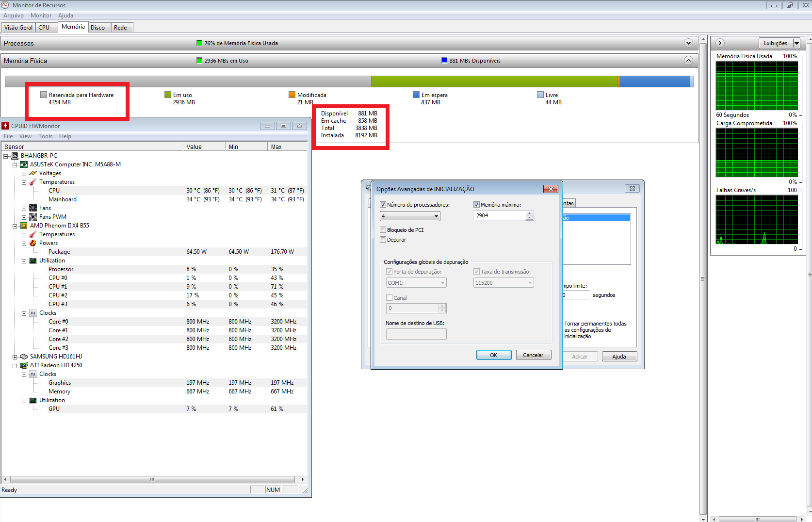The image size is (812, 522).
Task: Click the Em uso green legend swatch
Action: (168, 95)
